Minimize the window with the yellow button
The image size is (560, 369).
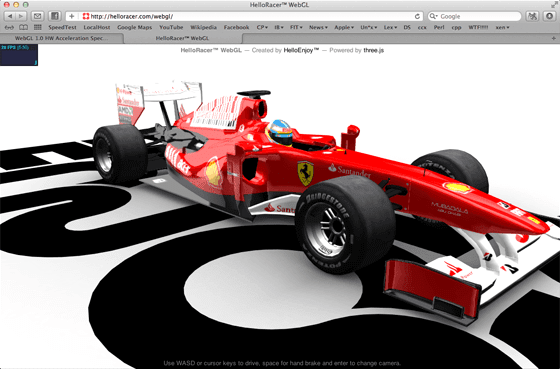coord(16,5)
